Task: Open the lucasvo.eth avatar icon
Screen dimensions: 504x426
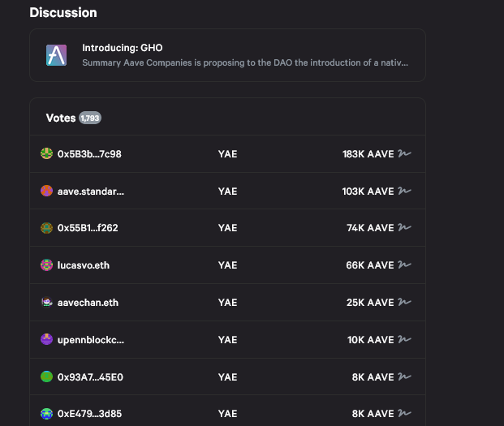Action: (46, 265)
